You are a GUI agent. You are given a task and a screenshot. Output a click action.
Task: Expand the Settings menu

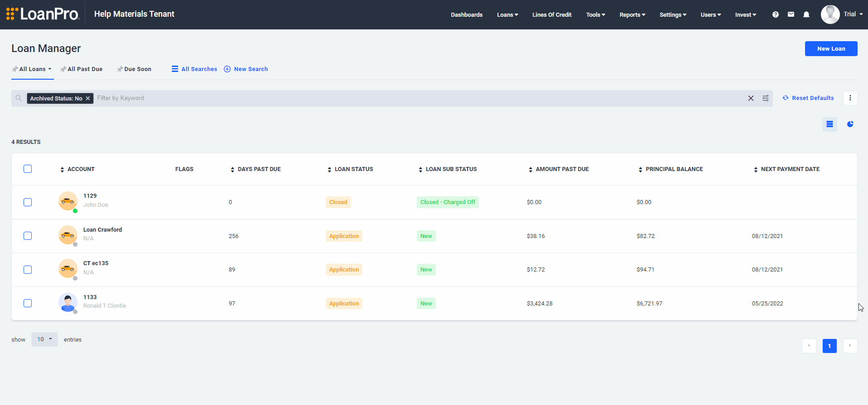(673, 15)
